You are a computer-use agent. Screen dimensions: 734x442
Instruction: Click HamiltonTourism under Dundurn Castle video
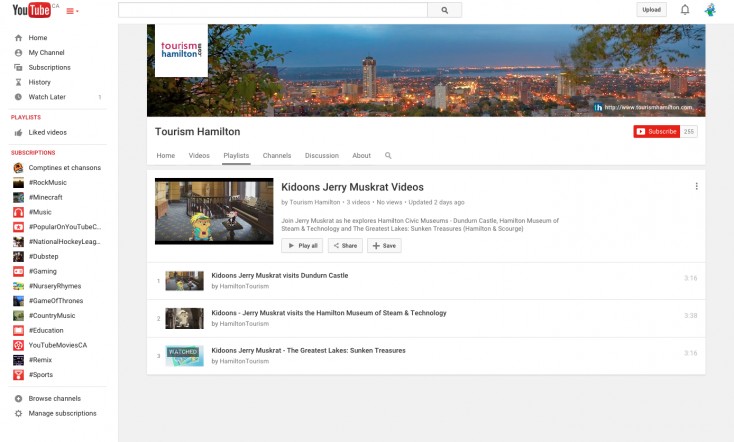[244, 286]
